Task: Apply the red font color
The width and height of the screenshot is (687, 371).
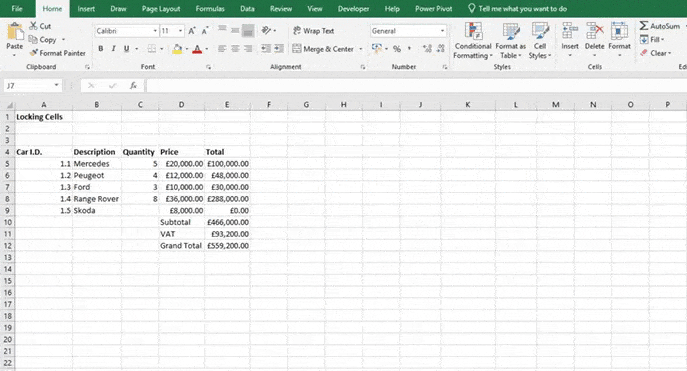Action: click(x=197, y=49)
